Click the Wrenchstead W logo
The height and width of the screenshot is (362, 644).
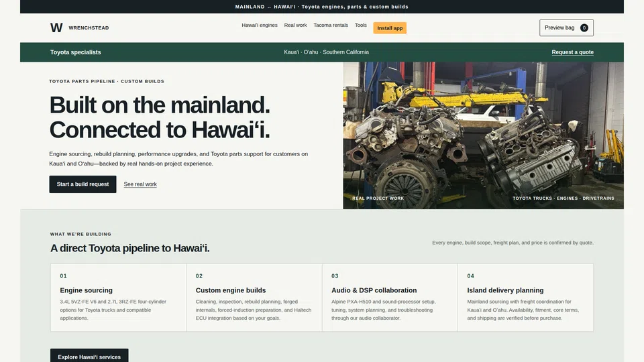click(x=56, y=27)
